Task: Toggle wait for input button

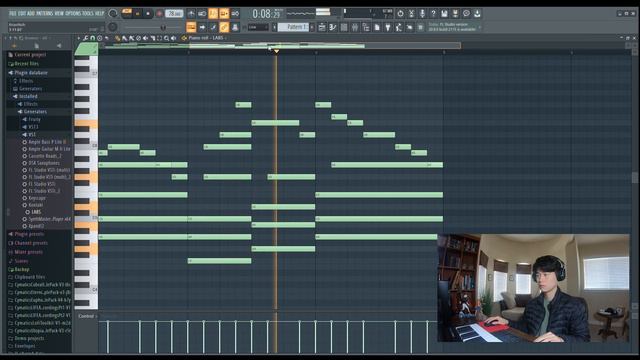Action: pos(202,13)
